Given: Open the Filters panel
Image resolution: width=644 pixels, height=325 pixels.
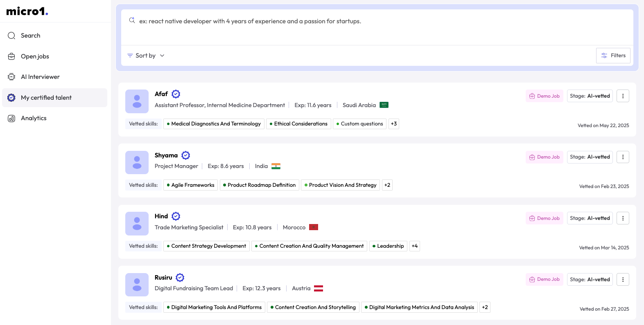Looking at the screenshot, I should 613,56.
